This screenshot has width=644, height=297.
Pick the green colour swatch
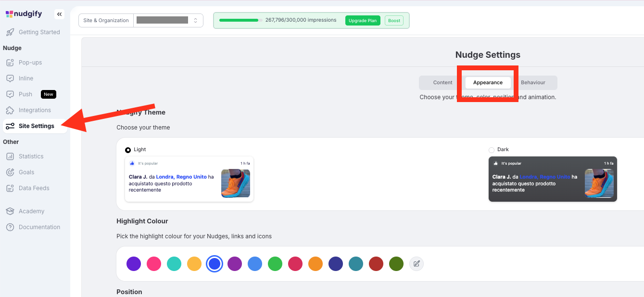click(x=275, y=264)
